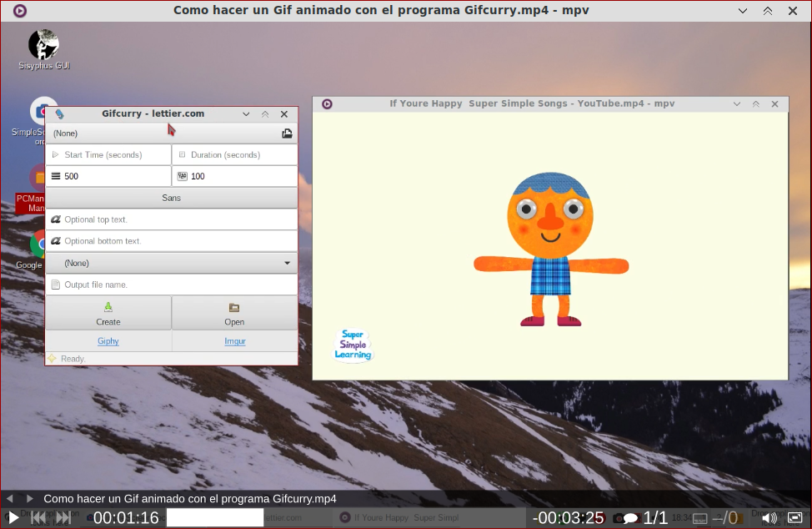Click the mpv playback seek bar
This screenshot has width=812, height=529.
click(213, 517)
